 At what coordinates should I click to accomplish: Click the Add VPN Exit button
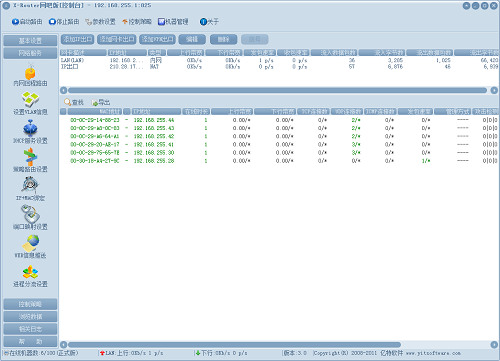coord(157,39)
